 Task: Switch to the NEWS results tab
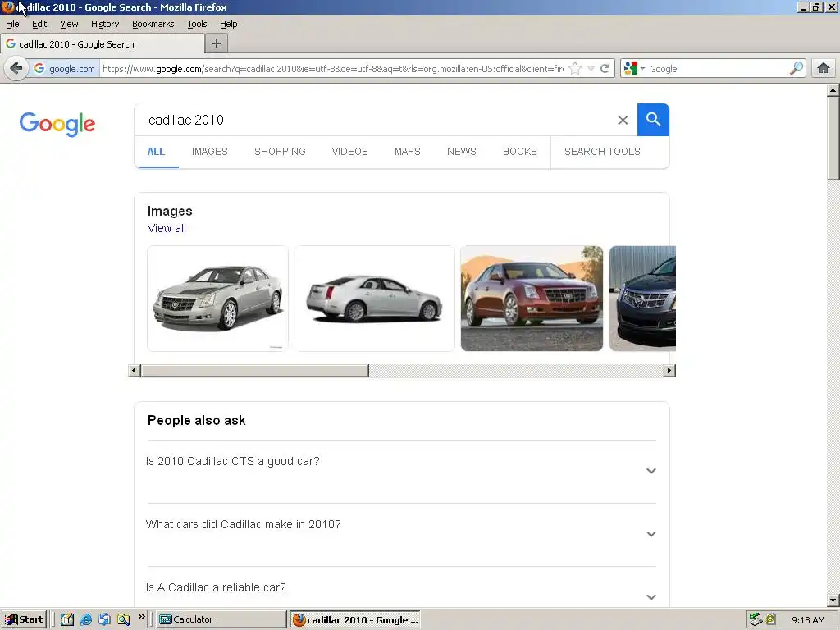[x=462, y=152]
